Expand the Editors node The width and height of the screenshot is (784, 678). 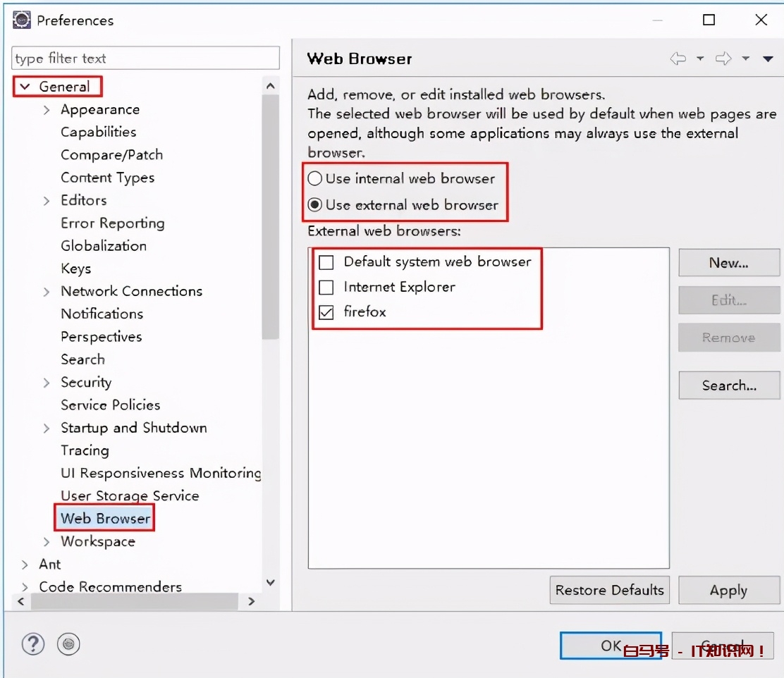pyautogui.click(x=47, y=201)
